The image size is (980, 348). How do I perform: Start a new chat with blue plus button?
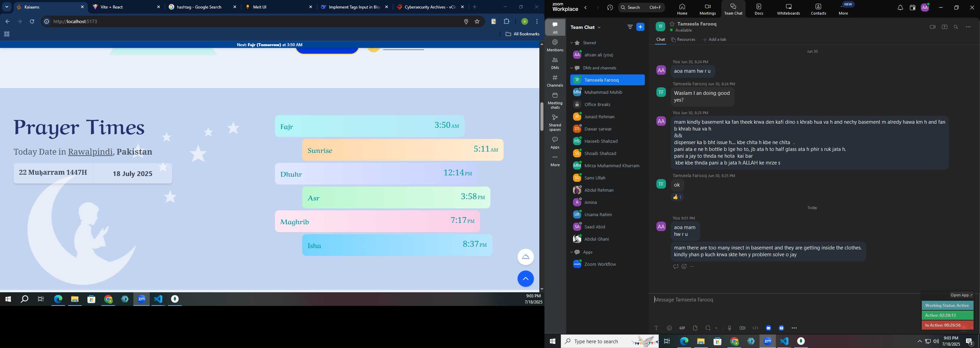pyautogui.click(x=641, y=27)
